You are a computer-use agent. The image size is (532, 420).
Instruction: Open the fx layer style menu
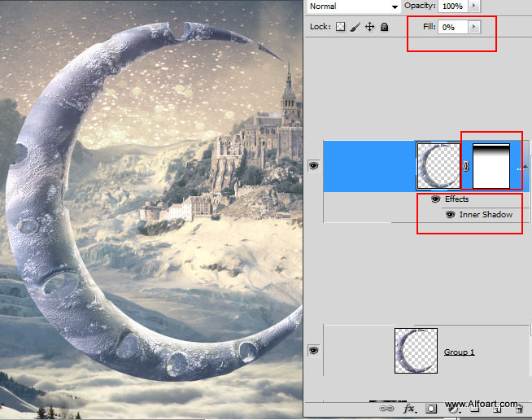pyautogui.click(x=409, y=409)
